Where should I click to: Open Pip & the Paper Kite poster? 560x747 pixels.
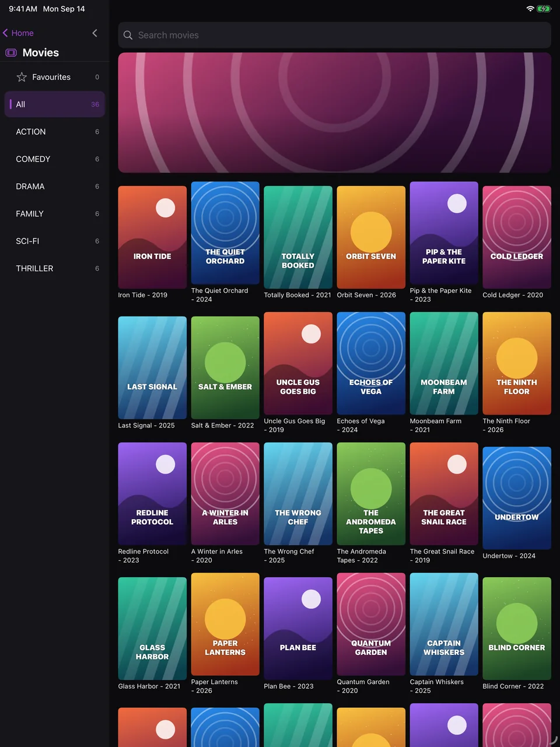pos(444,233)
